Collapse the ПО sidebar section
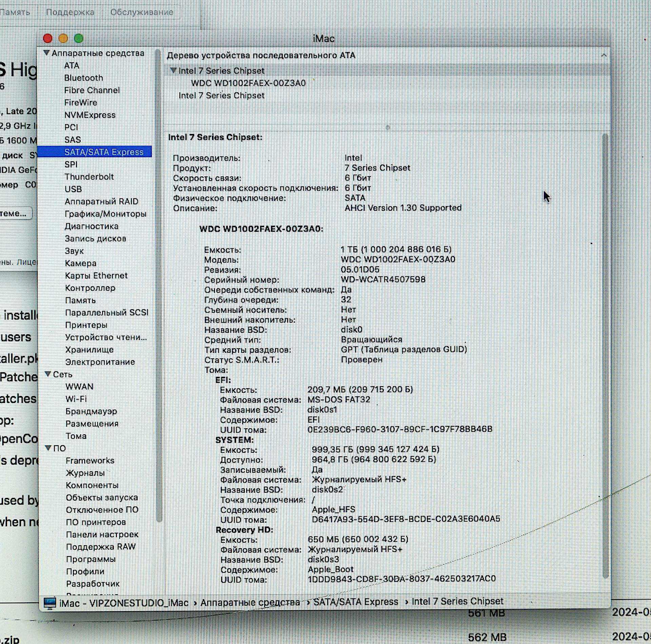Viewport: 651px width, 644px height. click(48, 448)
